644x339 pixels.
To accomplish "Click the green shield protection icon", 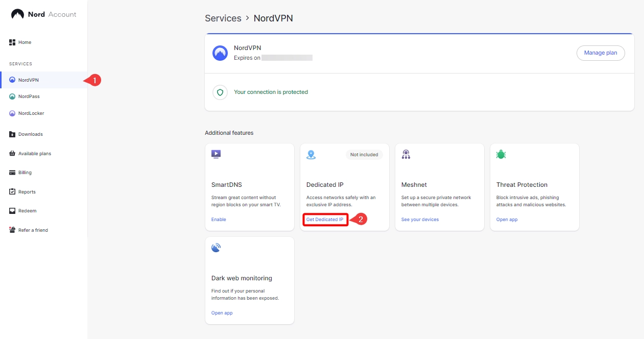I will (x=220, y=92).
